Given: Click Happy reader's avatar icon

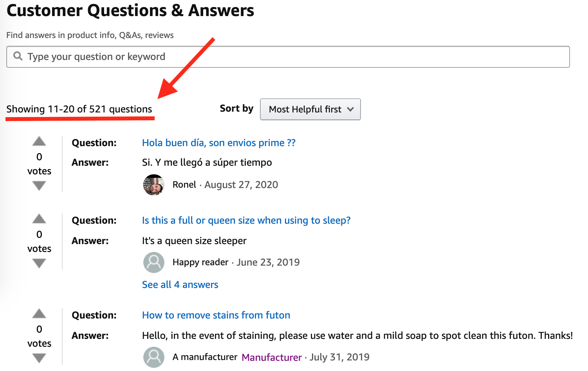Looking at the screenshot, I should (154, 262).
